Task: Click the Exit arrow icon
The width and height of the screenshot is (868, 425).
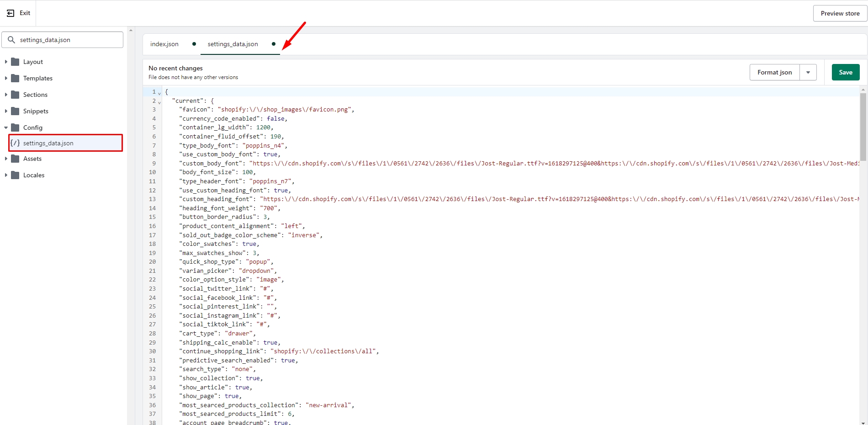Action: (11, 13)
